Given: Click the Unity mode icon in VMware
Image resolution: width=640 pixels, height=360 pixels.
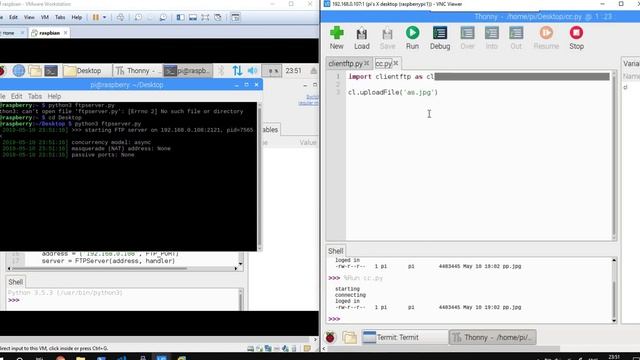Looking at the screenshot, I should coord(218,17).
